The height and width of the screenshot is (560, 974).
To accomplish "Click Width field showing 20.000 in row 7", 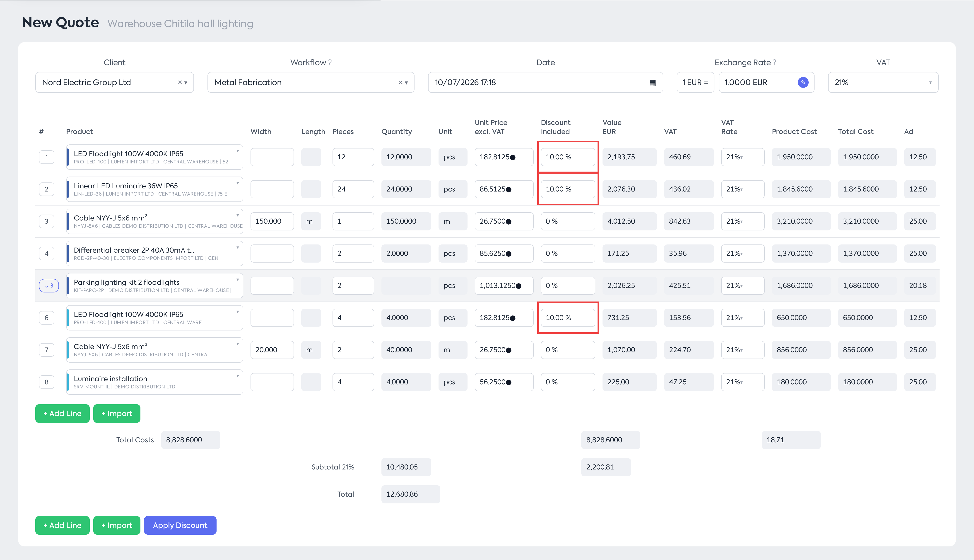I will [x=272, y=350].
